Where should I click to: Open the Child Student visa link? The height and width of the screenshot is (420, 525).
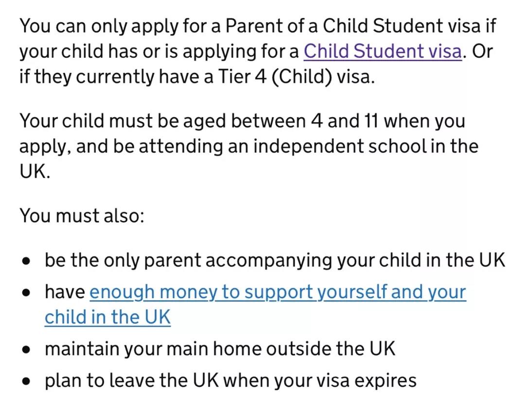coord(383,51)
